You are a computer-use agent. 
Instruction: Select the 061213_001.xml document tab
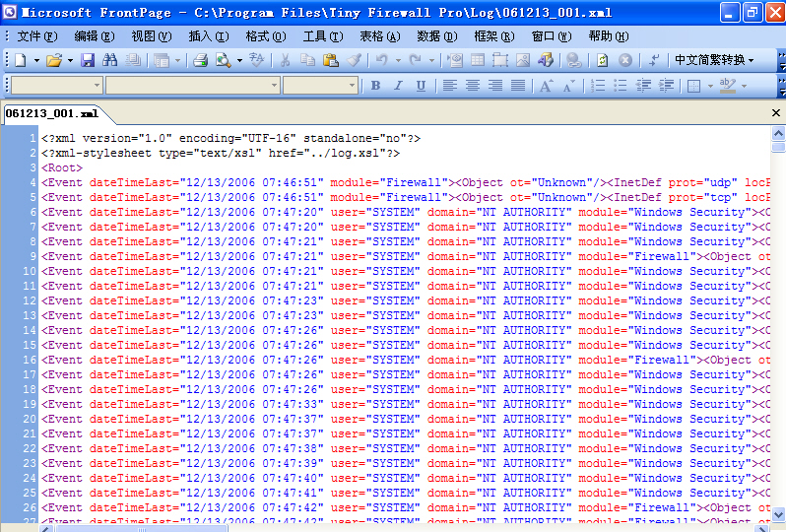pos(52,114)
